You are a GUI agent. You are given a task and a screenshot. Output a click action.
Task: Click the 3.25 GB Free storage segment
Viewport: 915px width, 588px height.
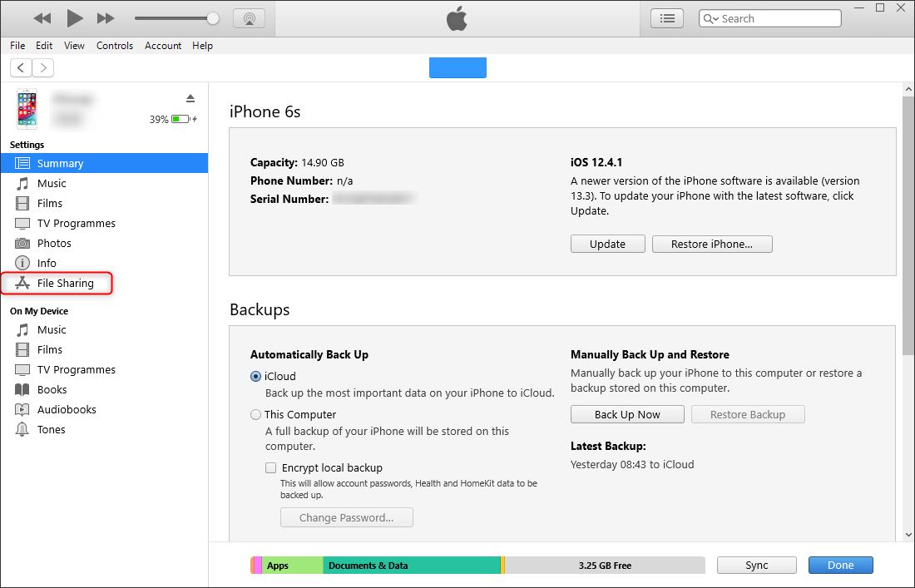coord(605,566)
